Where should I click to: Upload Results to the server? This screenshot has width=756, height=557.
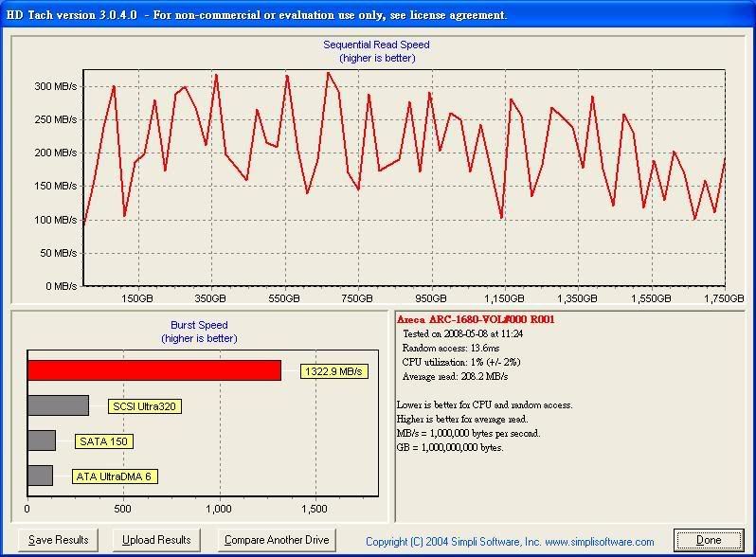[x=156, y=540]
